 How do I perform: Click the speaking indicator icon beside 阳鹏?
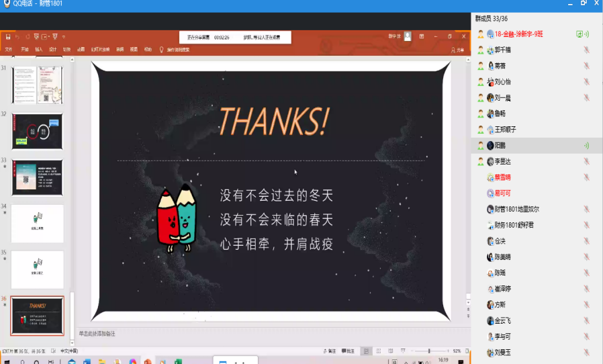coord(586,145)
